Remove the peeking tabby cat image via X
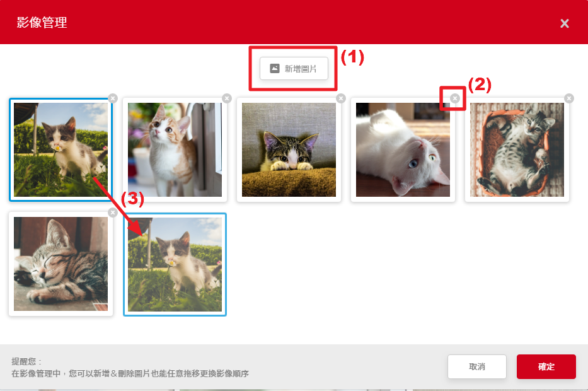This screenshot has width=588, height=391. tap(340, 98)
